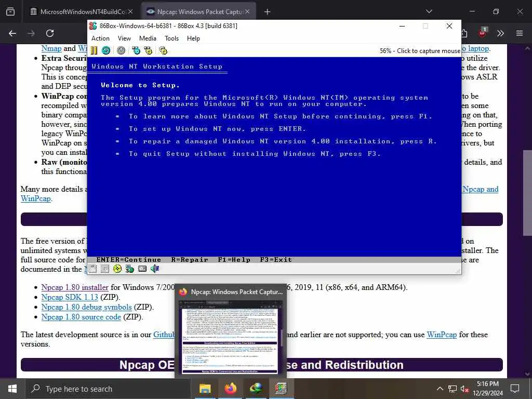Image resolution: width=532 pixels, height=399 pixels.
Task: Click the sound speaker icon in 86Box status bar
Action: 155,269
